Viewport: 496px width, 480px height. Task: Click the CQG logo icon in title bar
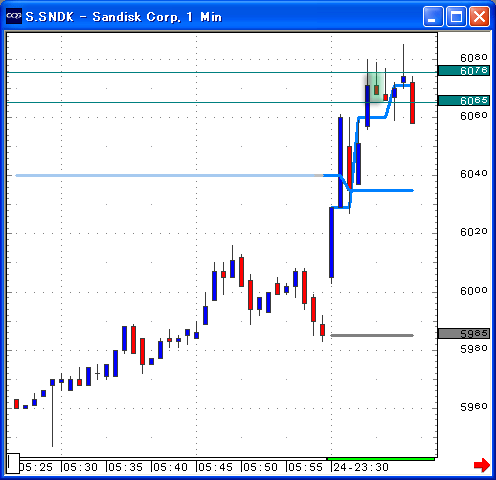tap(14, 16)
